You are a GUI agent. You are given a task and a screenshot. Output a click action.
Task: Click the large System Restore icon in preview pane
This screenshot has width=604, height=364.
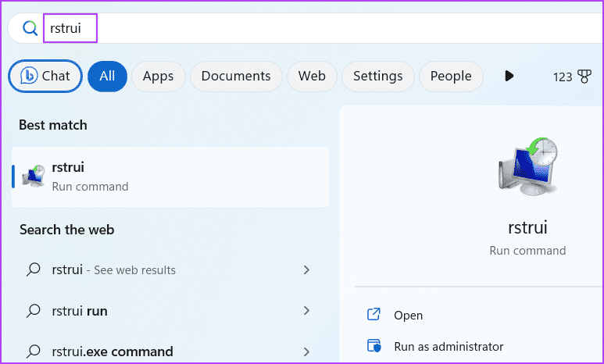click(527, 166)
